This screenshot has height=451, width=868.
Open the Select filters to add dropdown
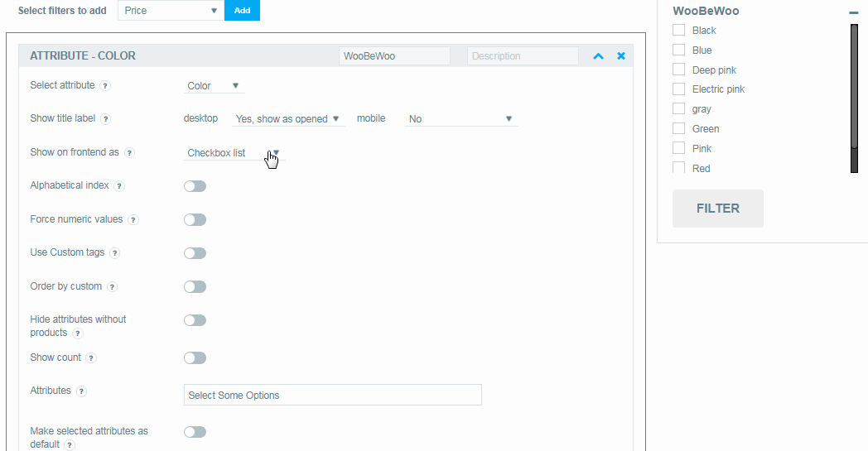(x=171, y=11)
